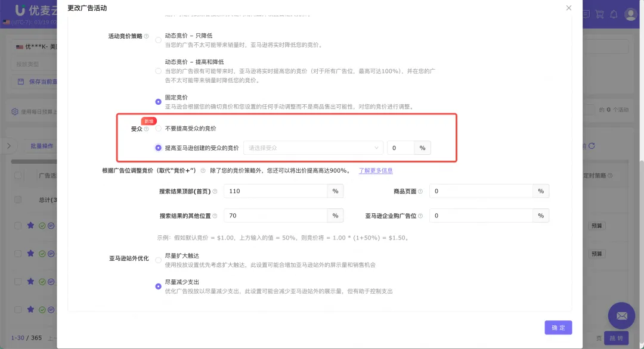Viewport: 644px width, 349px height.
Task: Click the refresh icon near 定时策略
Action: [592, 146]
